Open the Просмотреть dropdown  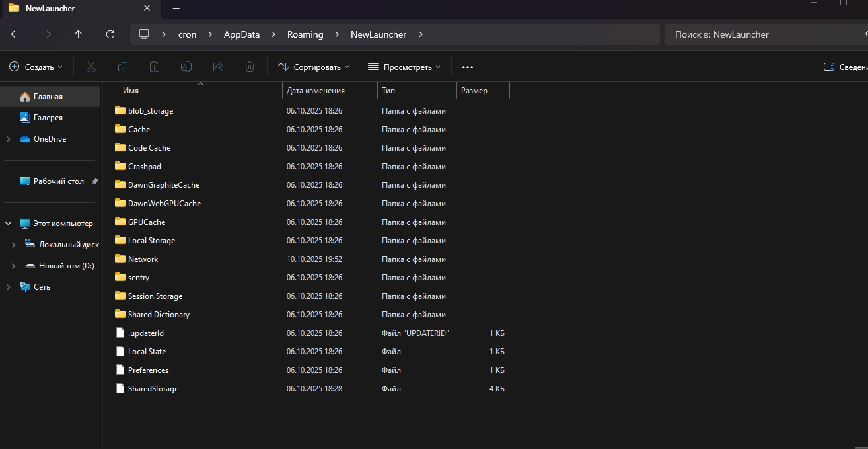pyautogui.click(x=404, y=67)
